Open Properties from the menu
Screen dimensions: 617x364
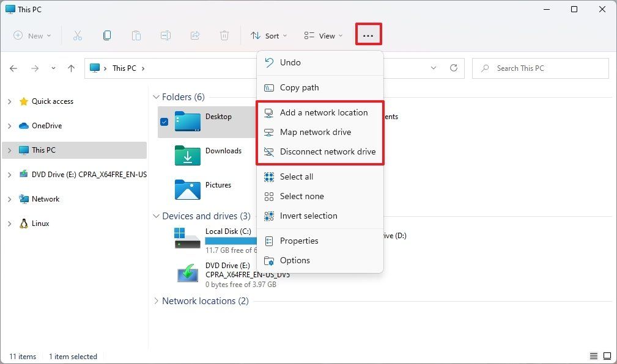(298, 241)
